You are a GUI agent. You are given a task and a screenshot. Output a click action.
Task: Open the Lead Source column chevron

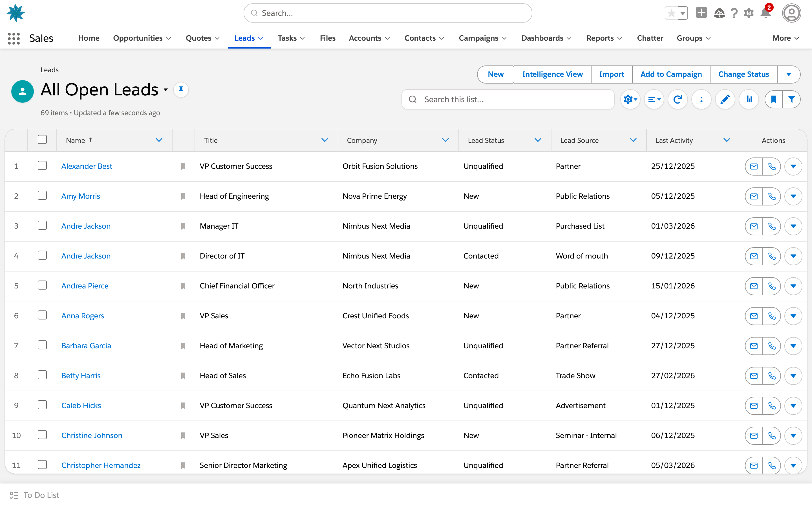(x=633, y=140)
